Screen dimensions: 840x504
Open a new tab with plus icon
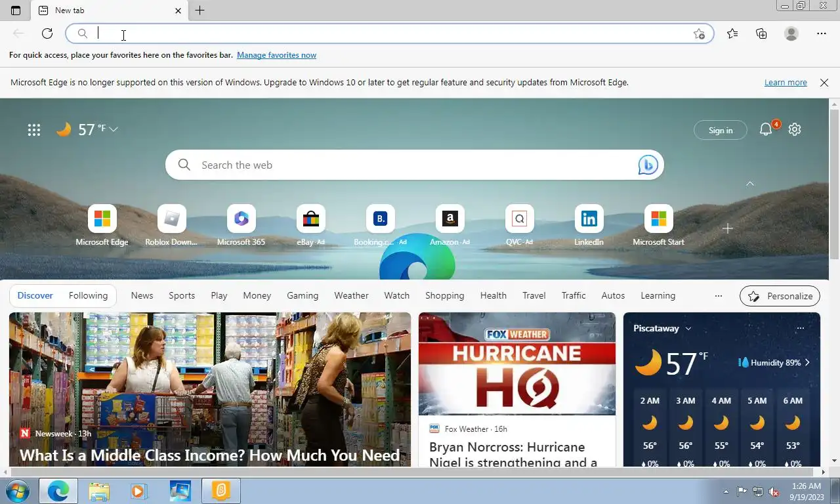[200, 10]
